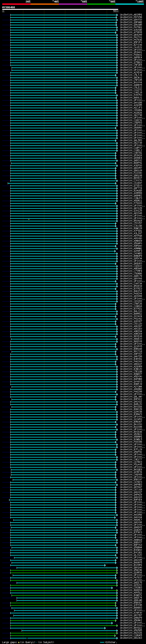Choose the UniRef100_A9P7U7 row label
Viewport: 146px width, 644px height.
pyautogui.click(x=131, y=354)
